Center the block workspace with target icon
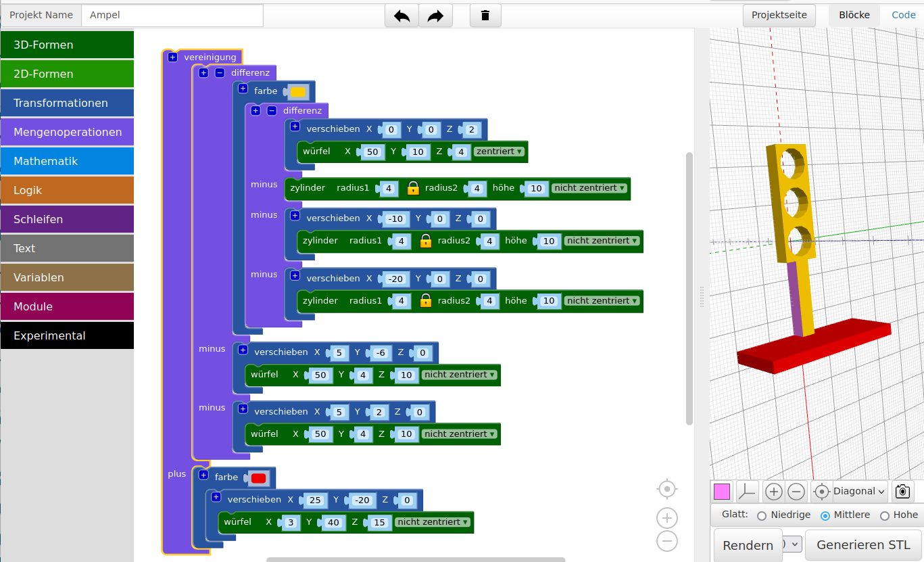The width and height of the screenshot is (924, 562). tap(667, 488)
